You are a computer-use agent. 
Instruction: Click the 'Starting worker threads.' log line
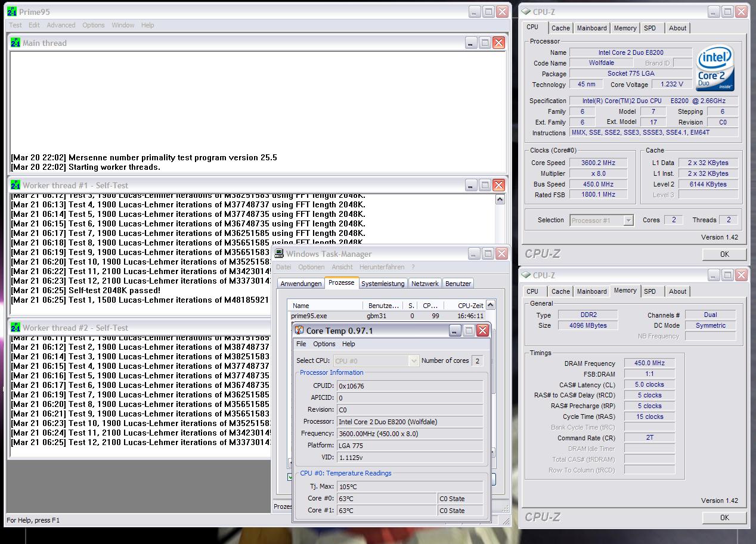click(x=85, y=167)
